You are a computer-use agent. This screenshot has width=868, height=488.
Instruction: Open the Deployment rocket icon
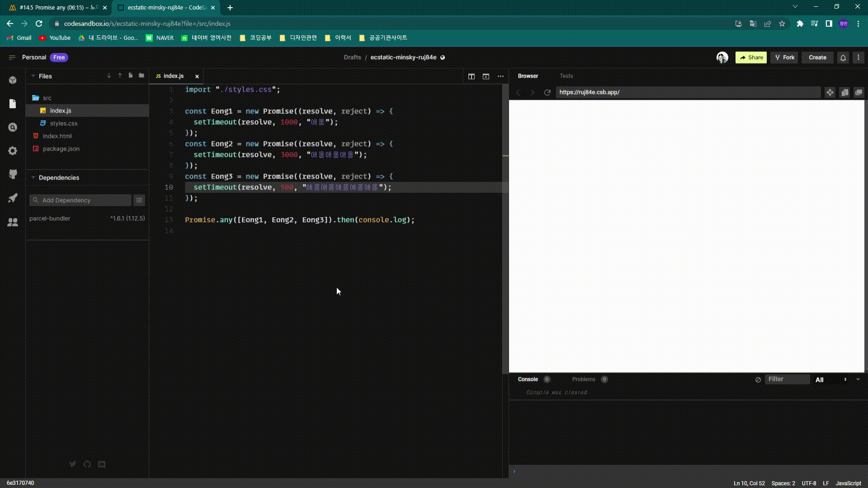(13, 198)
